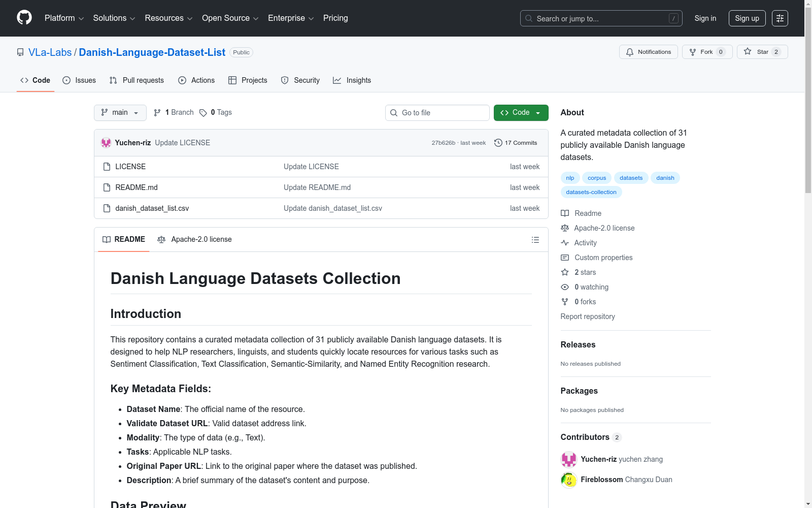Open the 17 Commits history link
The image size is (812, 508).
click(x=516, y=143)
